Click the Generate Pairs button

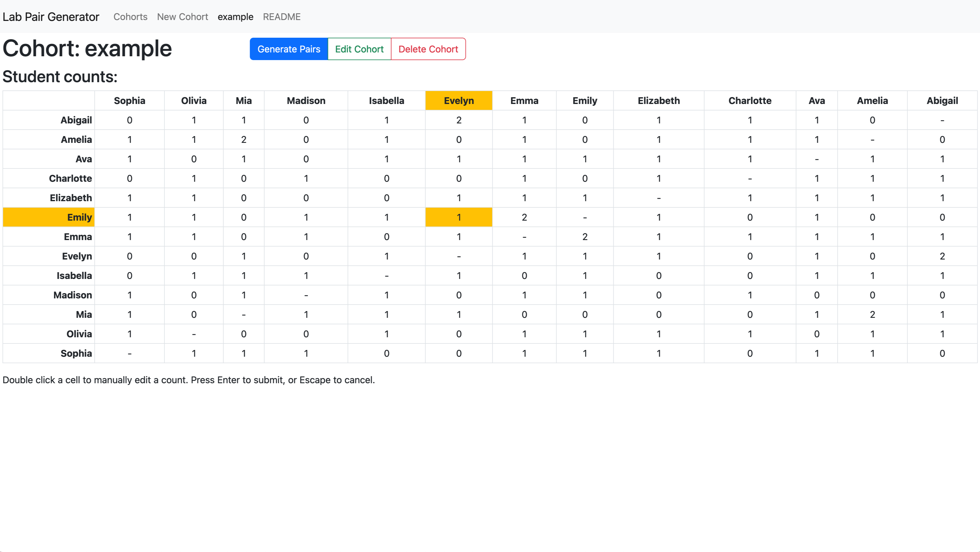(x=288, y=49)
